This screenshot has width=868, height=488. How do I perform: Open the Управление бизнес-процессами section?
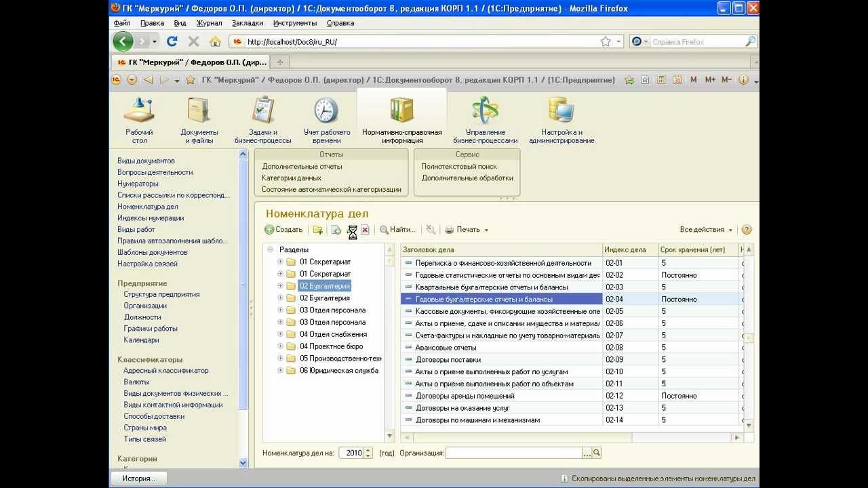tap(486, 119)
